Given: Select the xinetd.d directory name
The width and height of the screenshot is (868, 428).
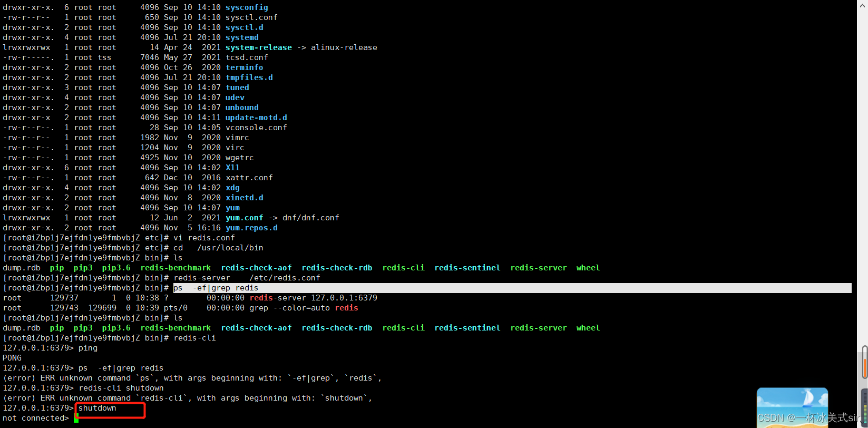Looking at the screenshot, I should [245, 198].
